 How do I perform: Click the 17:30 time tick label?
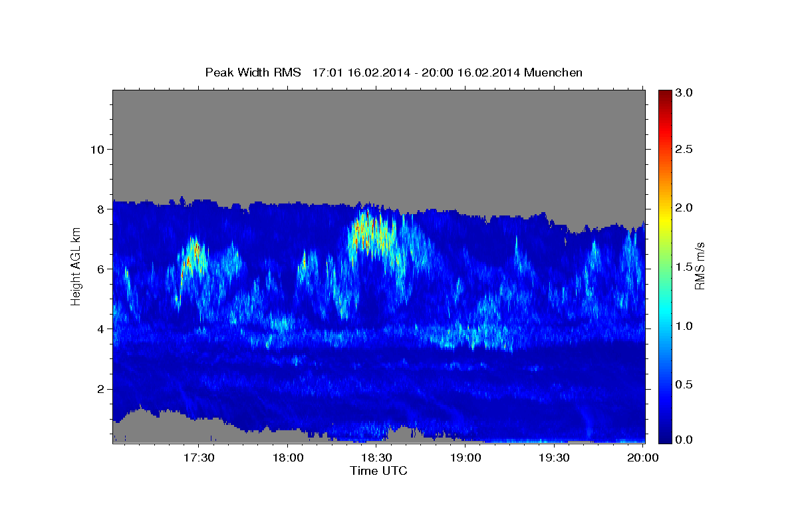pos(198,458)
